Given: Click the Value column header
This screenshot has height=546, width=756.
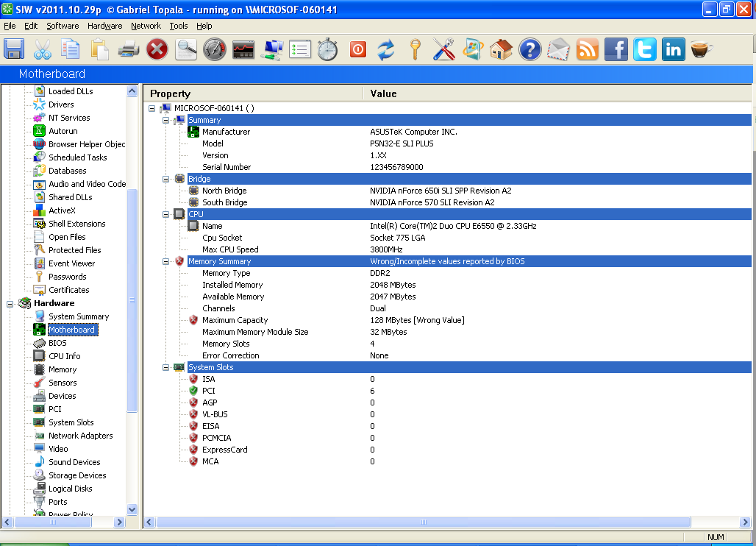Looking at the screenshot, I should pyautogui.click(x=557, y=93).
